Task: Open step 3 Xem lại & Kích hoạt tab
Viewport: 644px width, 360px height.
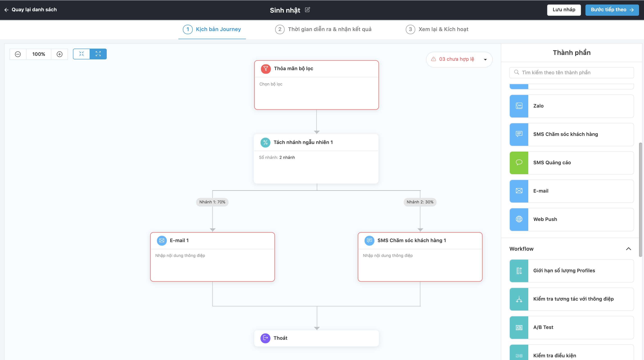Action: (437, 29)
